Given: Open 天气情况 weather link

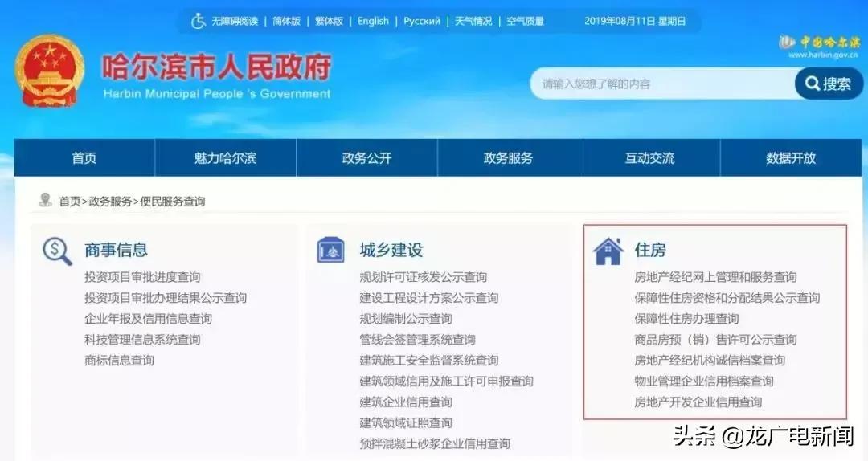Looking at the screenshot, I should pyautogui.click(x=473, y=21).
